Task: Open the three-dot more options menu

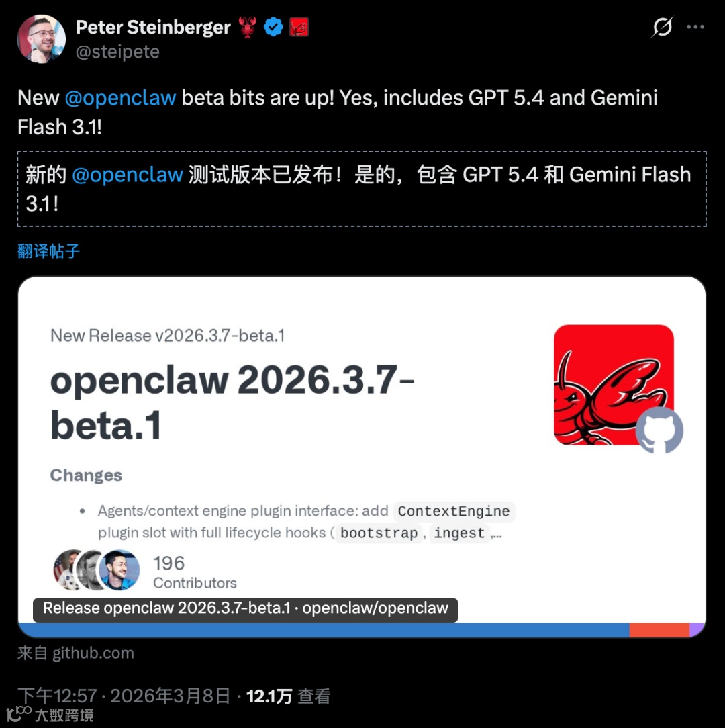Action: point(695,27)
